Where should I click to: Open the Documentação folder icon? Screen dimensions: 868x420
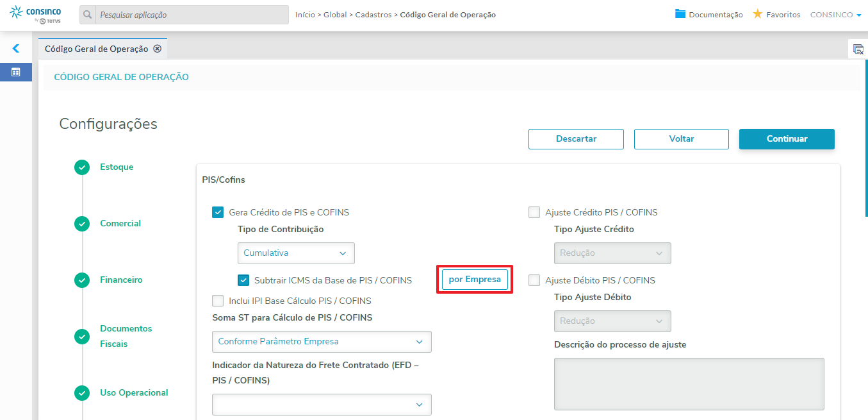click(680, 14)
